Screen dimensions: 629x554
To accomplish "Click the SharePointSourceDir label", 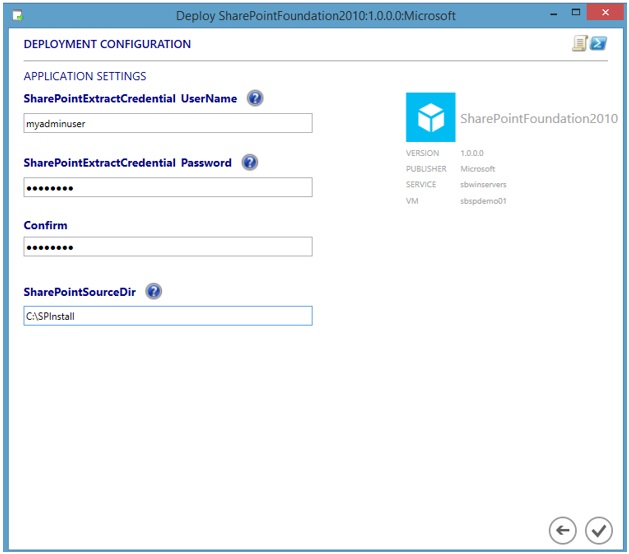I will click(x=79, y=292).
